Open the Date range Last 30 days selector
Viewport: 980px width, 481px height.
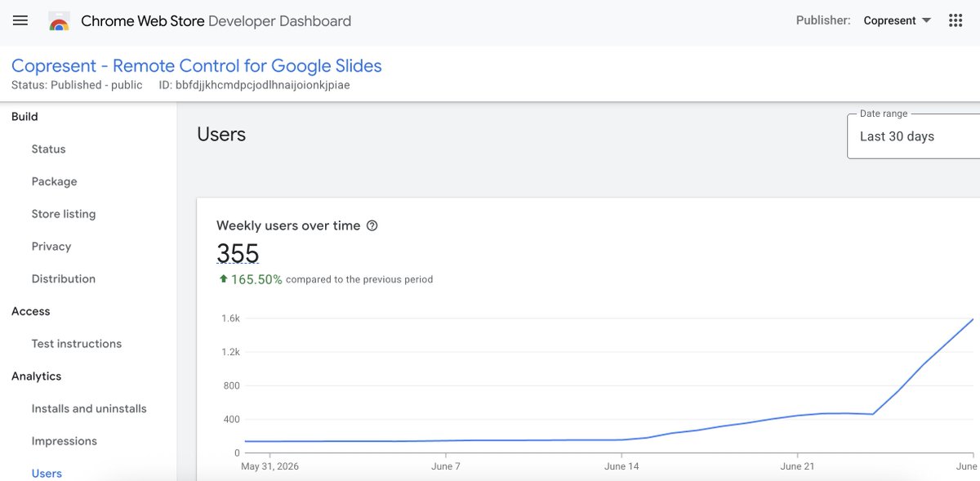914,136
